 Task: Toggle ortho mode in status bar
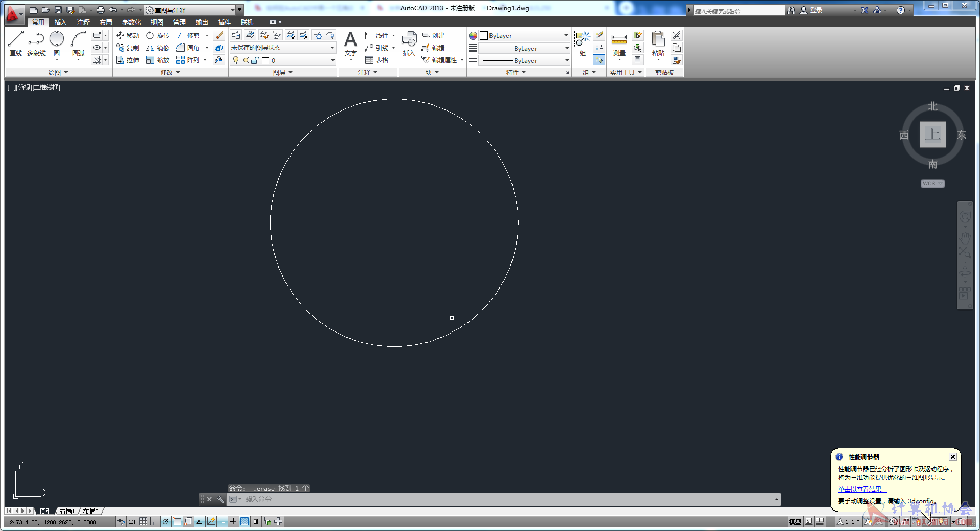(154, 521)
